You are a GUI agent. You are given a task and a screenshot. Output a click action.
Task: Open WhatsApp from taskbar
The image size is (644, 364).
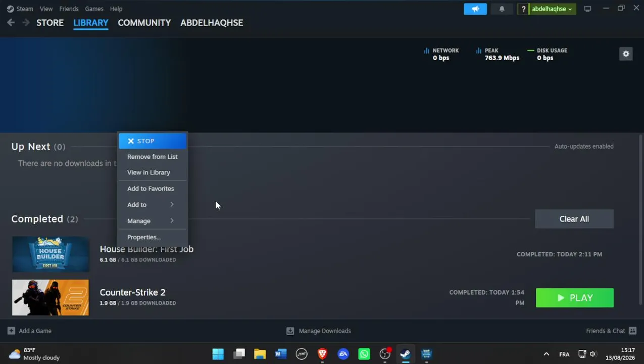(x=364, y=354)
